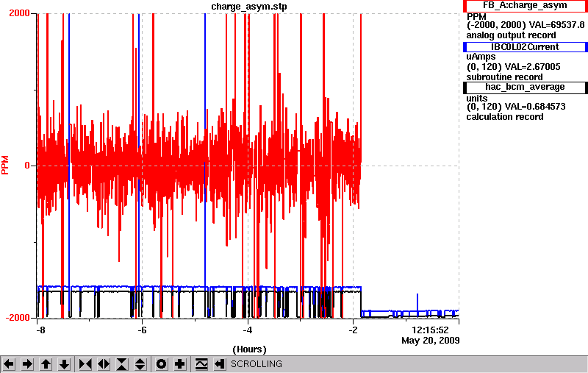Image resolution: width=588 pixels, height=373 pixels.
Task: Click the black PPM units label under FB_A:charge_asym
Action: (476, 17)
